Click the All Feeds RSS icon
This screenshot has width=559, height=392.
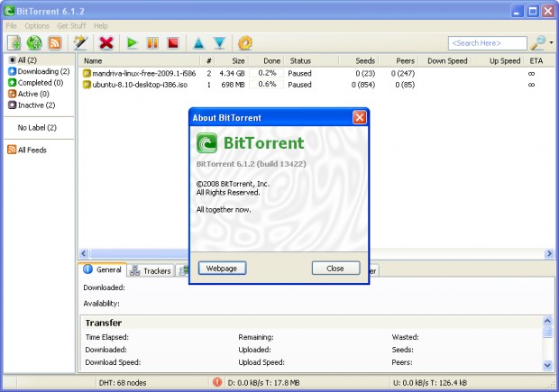pos(12,150)
